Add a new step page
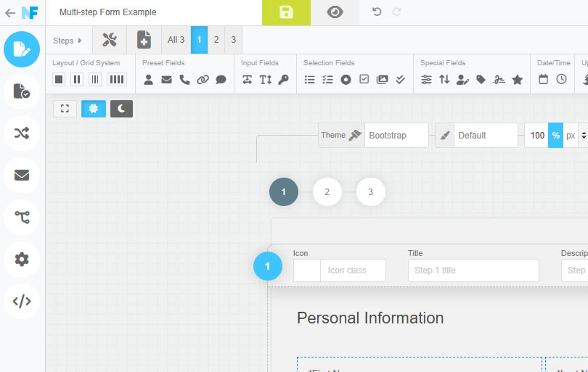 144,40
